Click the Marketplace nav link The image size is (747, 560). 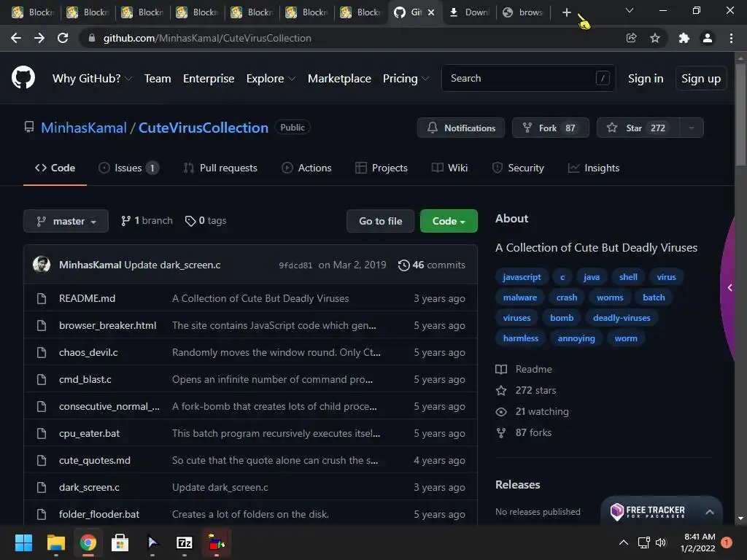[x=339, y=79]
